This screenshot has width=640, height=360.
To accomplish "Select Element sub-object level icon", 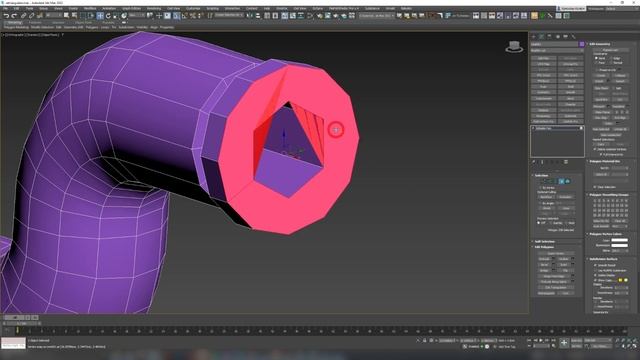I will tap(567, 181).
